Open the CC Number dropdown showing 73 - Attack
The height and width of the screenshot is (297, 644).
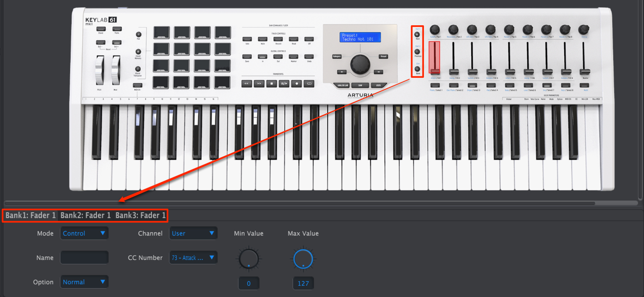(193, 258)
